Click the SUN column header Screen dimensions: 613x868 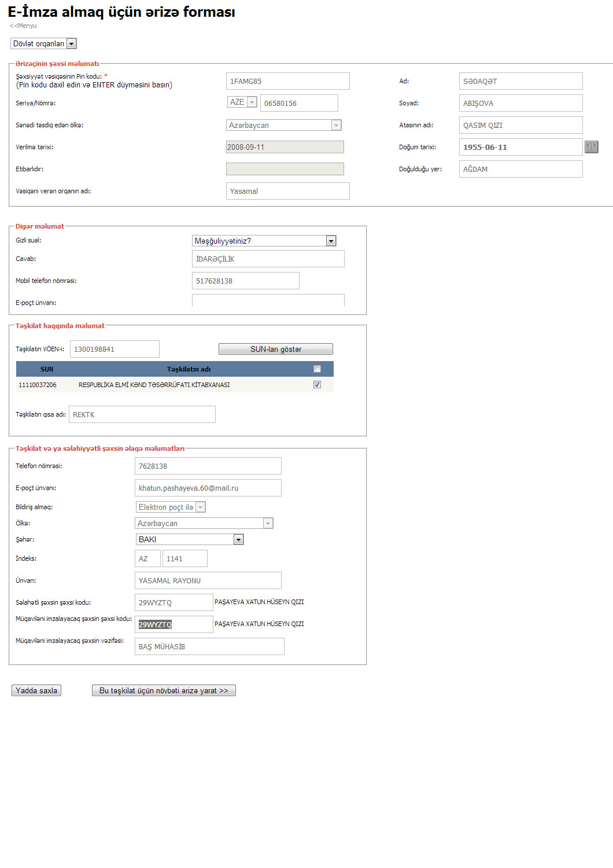(47, 369)
